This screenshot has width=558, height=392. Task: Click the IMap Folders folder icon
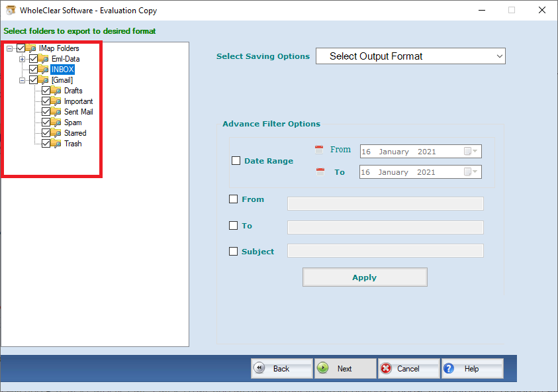(31, 48)
